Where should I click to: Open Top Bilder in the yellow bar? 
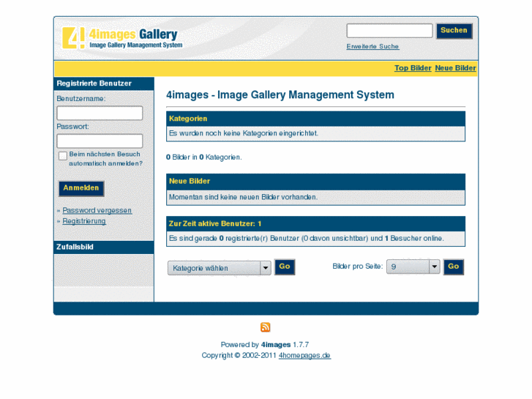tap(413, 68)
